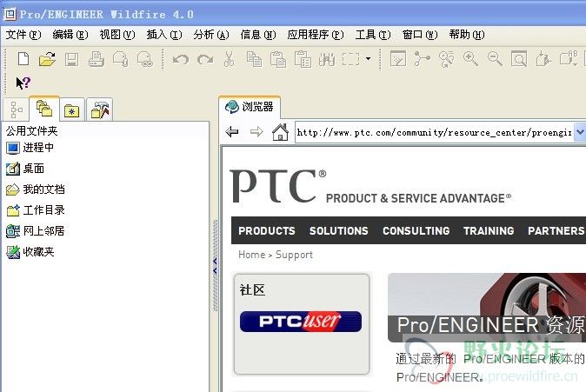Screen dimensions: 586x392
Task: Open the 应用程序(P) menu
Action: [316, 35]
